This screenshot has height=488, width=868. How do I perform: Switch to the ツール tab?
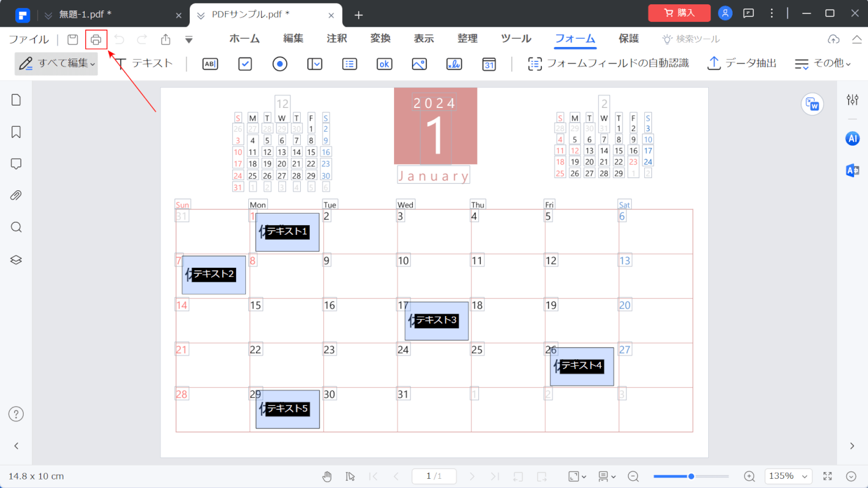516,38
